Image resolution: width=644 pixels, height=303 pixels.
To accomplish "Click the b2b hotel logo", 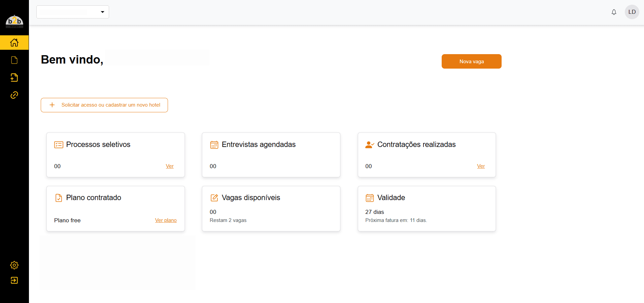I will (14, 21).
